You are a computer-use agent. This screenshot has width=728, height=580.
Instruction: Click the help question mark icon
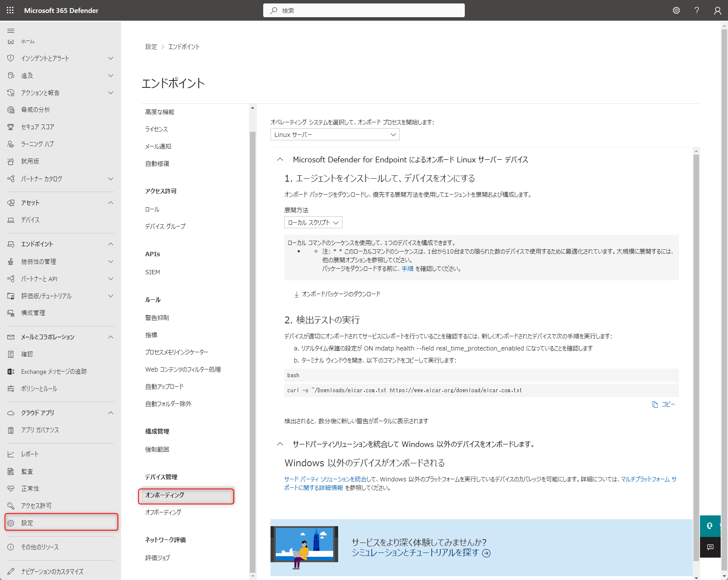click(x=697, y=10)
